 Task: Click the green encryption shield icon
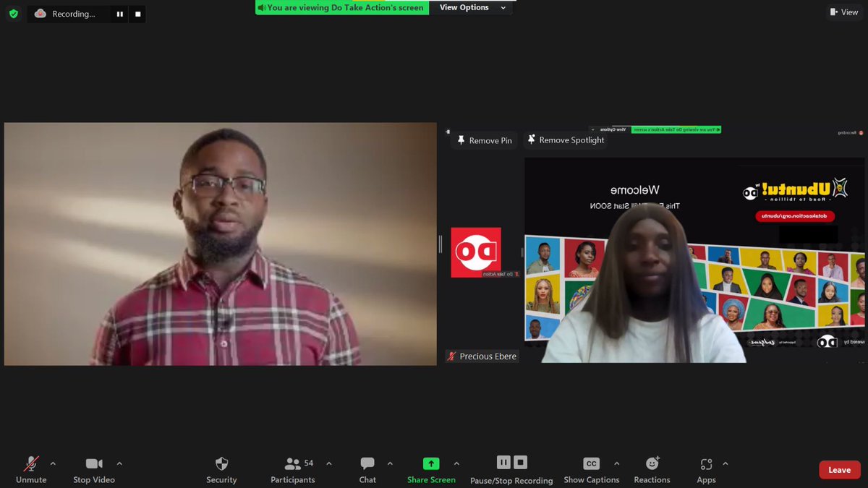coord(13,14)
